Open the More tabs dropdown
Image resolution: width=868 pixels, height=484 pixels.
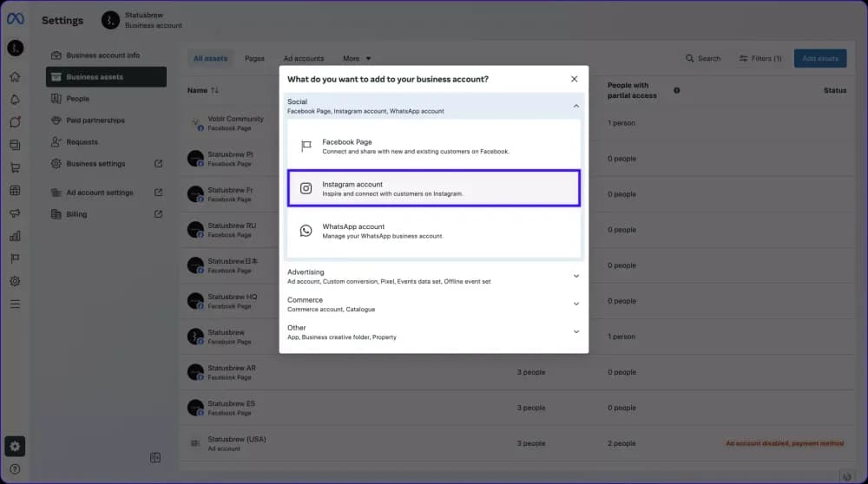356,59
